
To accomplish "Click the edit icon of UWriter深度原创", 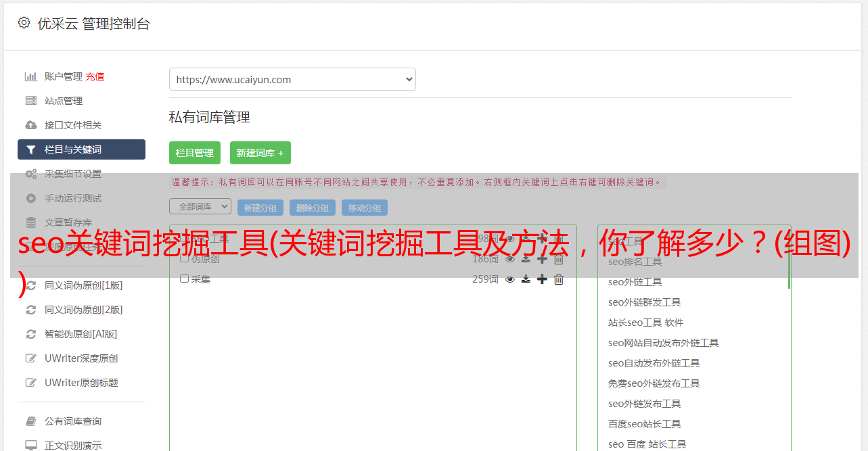I will [x=31, y=358].
